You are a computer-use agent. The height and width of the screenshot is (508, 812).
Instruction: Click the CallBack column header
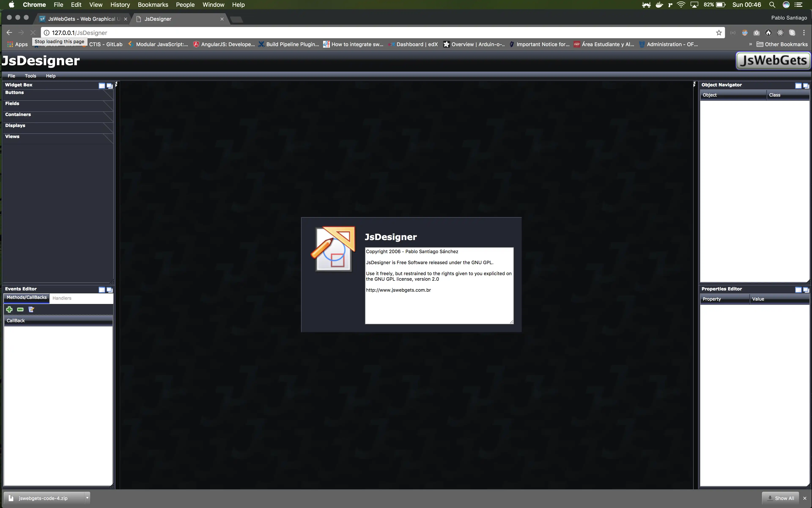pos(58,320)
